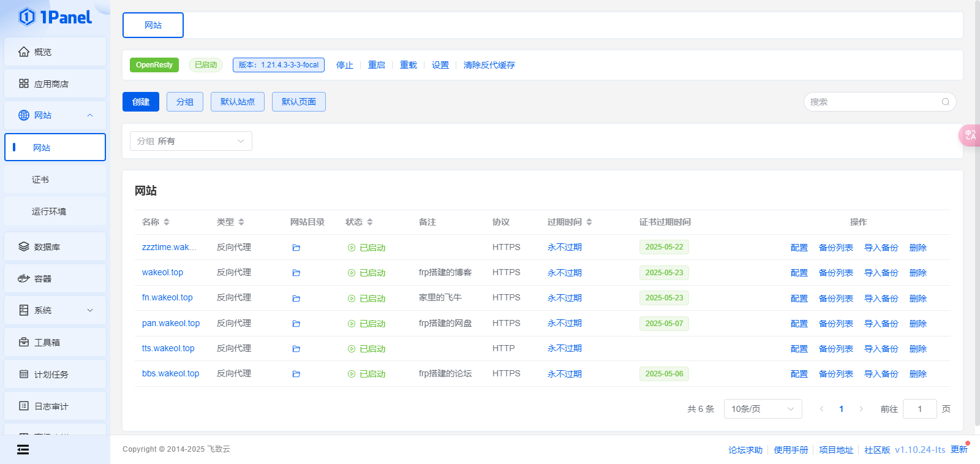Go to the Certificates submenu item
This screenshot has width=980, height=464.
click(40, 180)
